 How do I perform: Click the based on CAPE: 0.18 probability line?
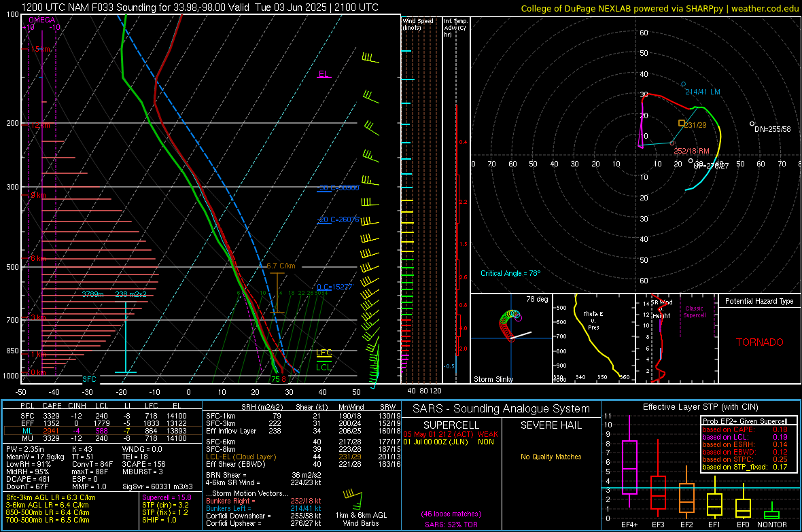(x=745, y=429)
